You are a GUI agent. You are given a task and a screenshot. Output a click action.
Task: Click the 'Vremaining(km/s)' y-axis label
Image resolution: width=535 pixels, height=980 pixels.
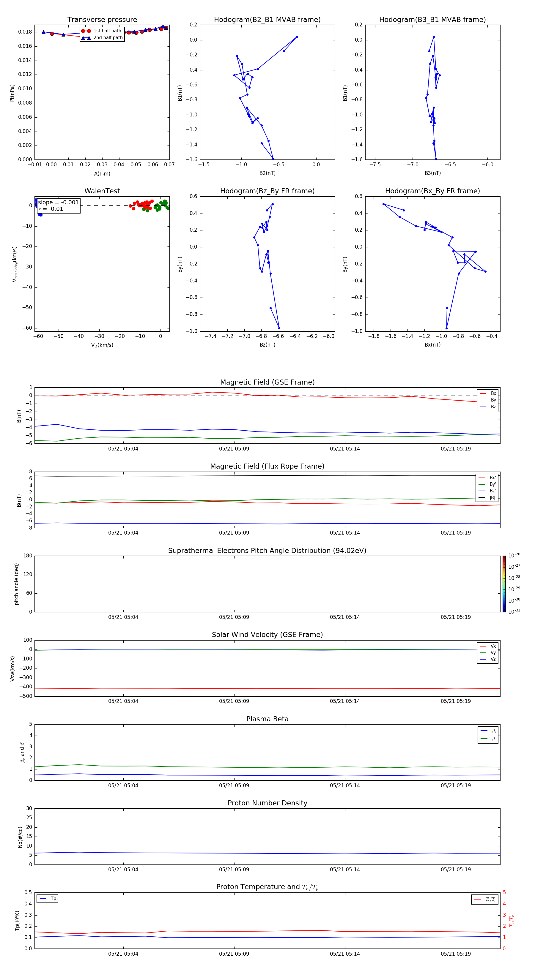click(x=15, y=264)
